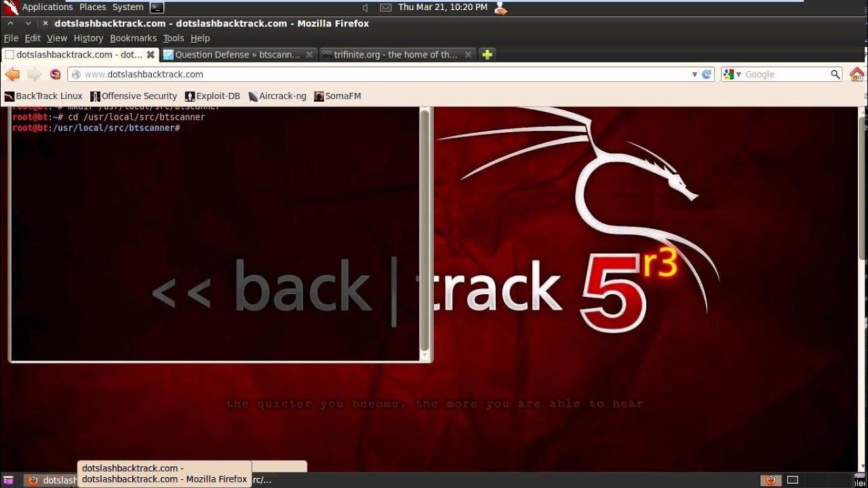This screenshot has width=868, height=488.
Task: Expand the URL history dropdown arrow
Action: point(694,75)
